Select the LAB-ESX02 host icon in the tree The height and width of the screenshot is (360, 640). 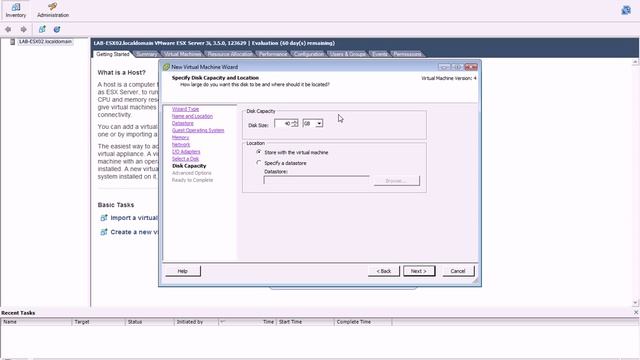tap(13, 42)
